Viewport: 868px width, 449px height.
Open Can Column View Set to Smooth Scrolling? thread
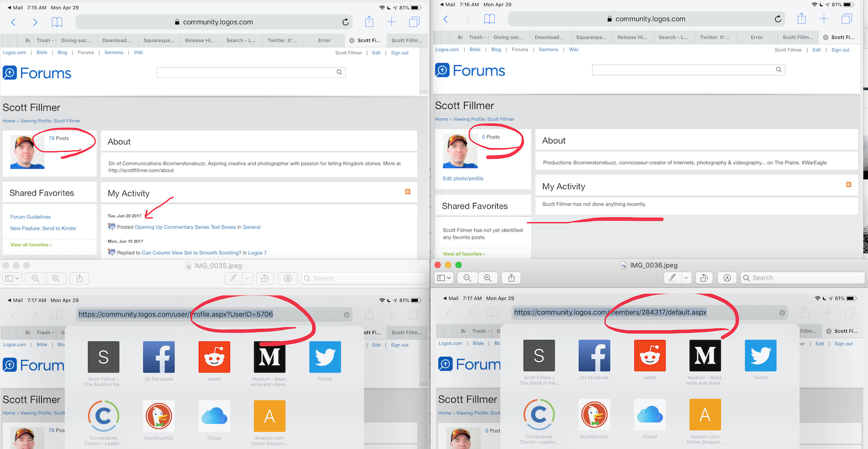[x=191, y=253]
